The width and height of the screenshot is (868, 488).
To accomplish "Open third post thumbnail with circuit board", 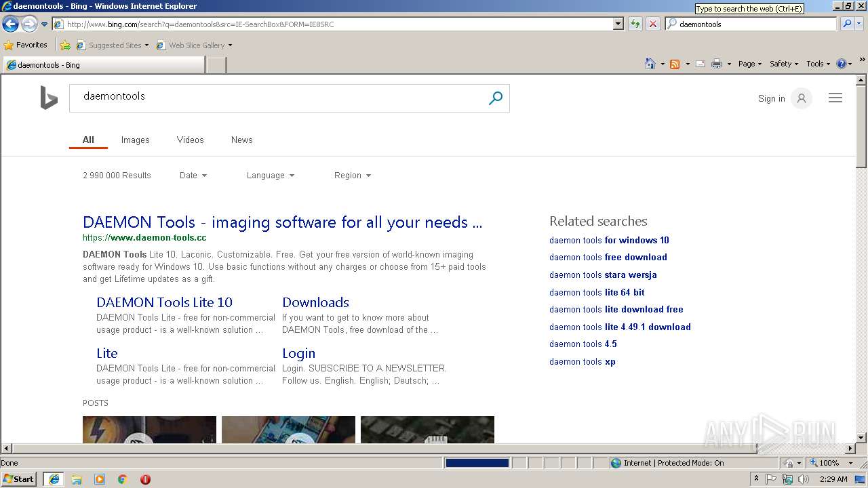I will coord(427,430).
